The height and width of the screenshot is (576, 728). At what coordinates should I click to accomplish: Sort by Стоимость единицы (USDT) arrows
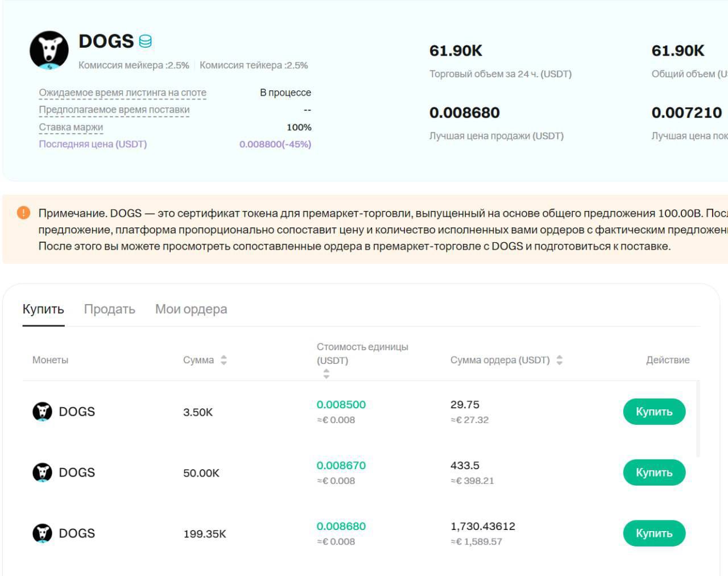pos(326,374)
